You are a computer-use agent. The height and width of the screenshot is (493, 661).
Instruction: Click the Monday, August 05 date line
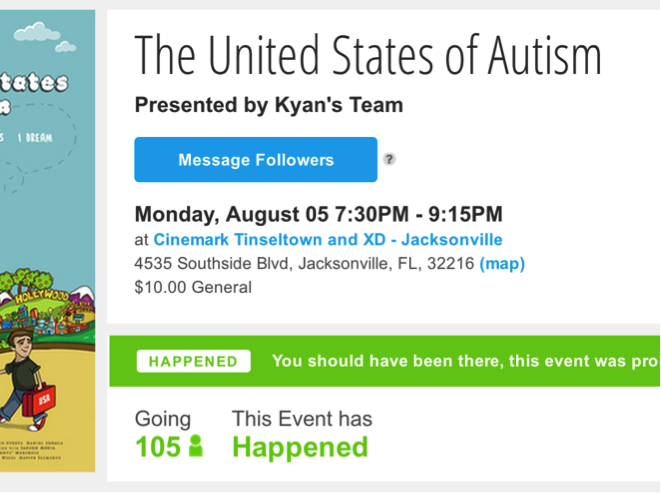coord(318,214)
